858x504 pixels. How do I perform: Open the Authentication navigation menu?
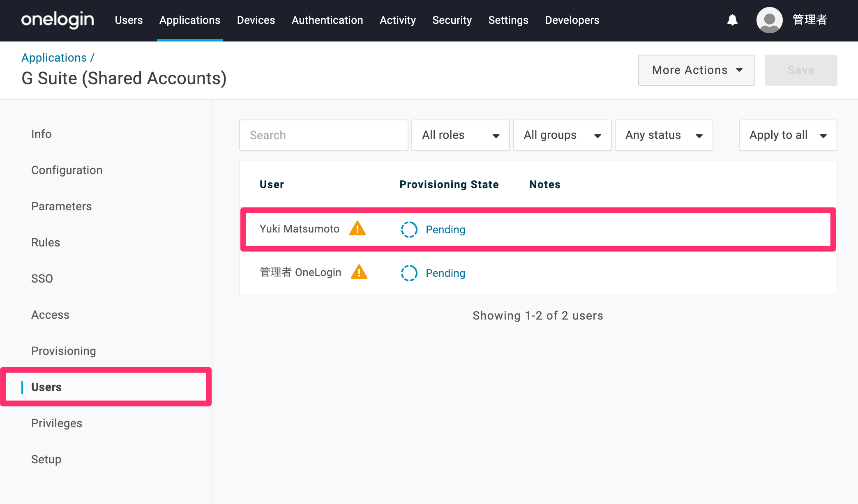tap(328, 20)
